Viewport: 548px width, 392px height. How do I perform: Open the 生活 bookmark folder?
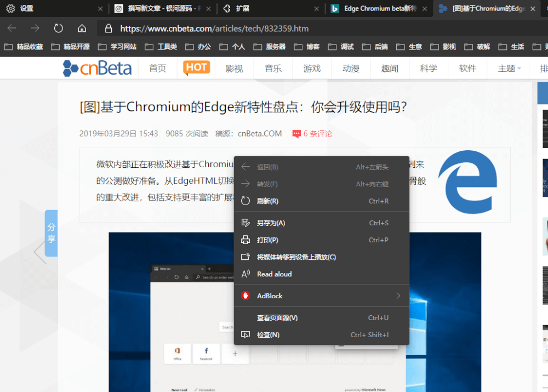[511, 47]
